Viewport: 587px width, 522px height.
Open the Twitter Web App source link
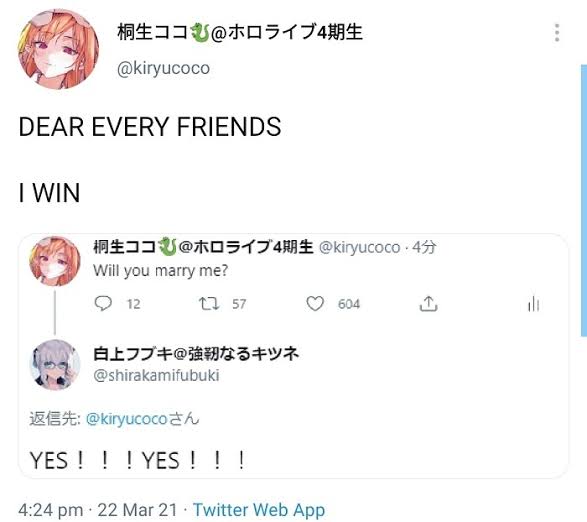click(x=259, y=510)
